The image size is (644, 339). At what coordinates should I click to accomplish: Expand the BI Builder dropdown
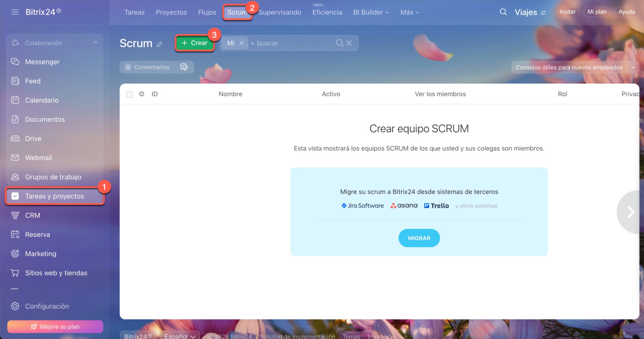[x=371, y=12]
